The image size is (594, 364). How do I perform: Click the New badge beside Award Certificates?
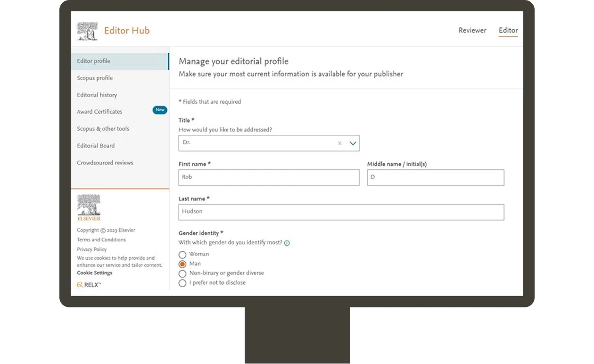point(160,110)
